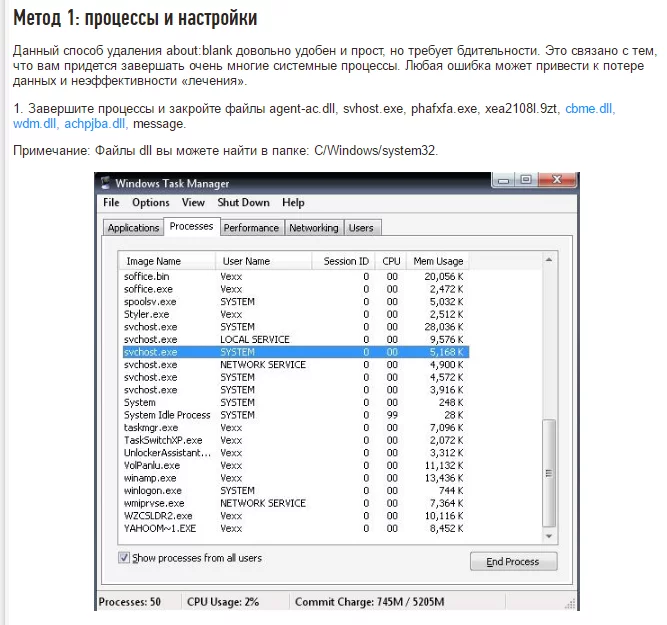
Task: Select the TaskSwitchXP.exe process
Action: click(294, 440)
